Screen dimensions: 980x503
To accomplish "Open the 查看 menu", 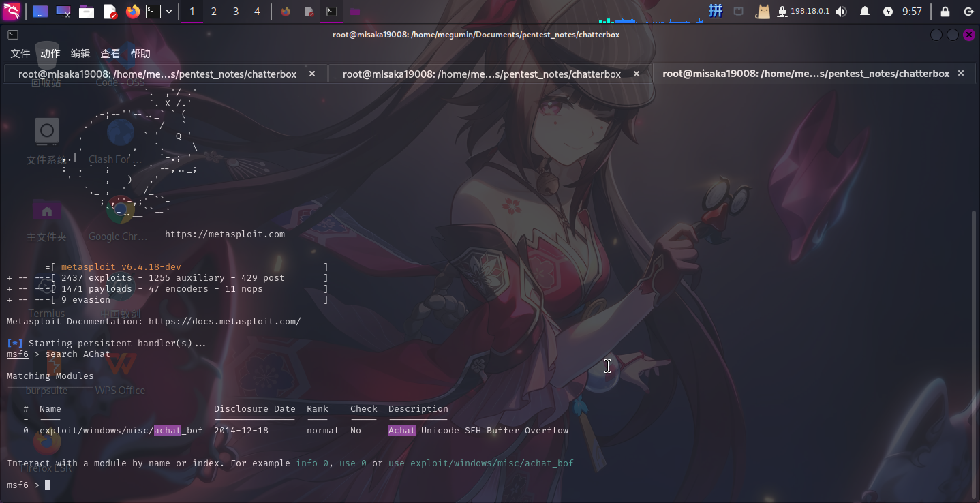I will click(110, 54).
